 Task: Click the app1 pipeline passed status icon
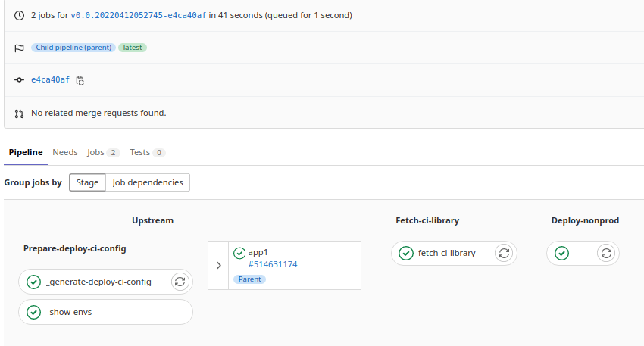tap(239, 253)
